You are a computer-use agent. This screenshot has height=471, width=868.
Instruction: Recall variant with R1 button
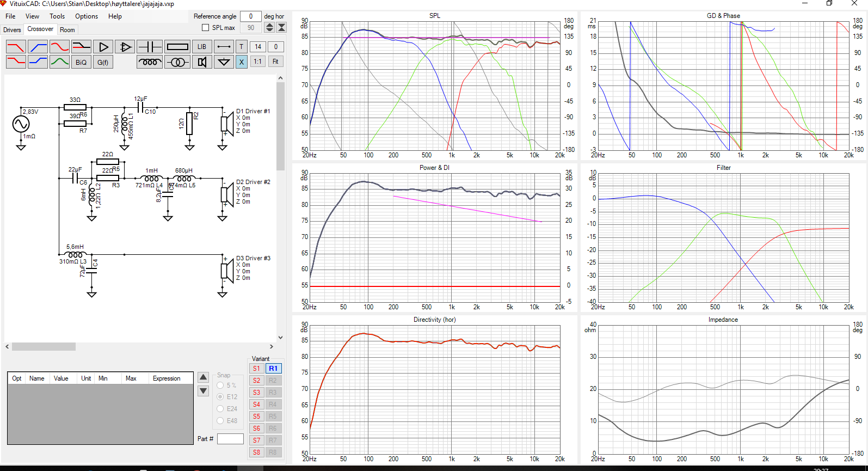[x=273, y=369]
